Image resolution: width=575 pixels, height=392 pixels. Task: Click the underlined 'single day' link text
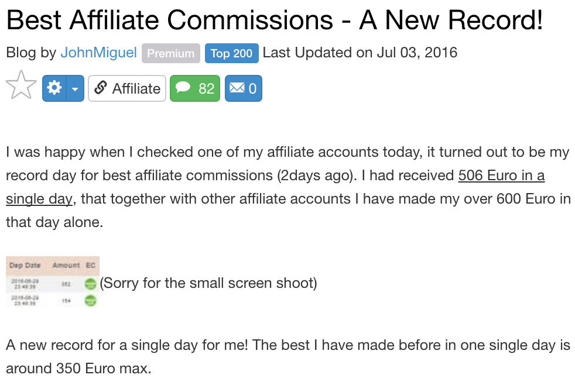(x=39, y=199)
